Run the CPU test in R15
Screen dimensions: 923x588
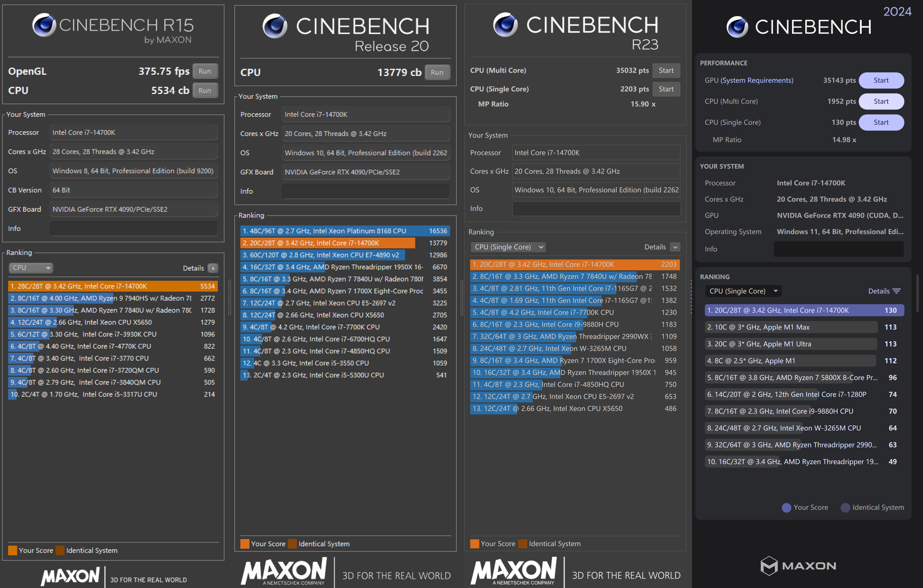pyautogui.click(x=205, y=90)
